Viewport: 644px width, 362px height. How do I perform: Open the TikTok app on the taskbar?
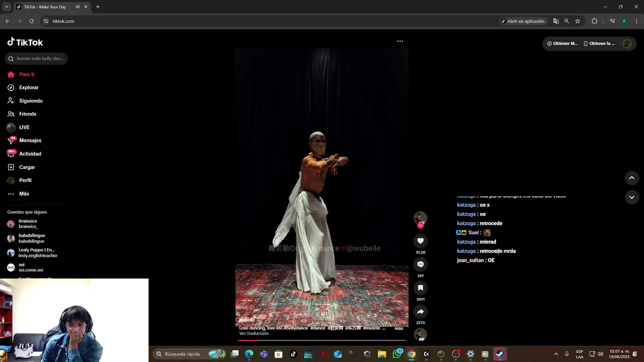click(293, 354)
